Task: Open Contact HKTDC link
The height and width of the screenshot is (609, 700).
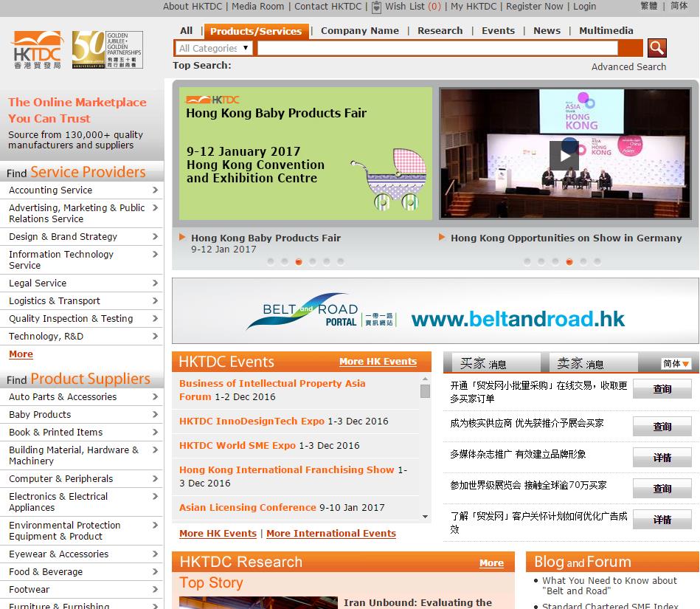Action: pyautogui.click(x=328, y=6)
